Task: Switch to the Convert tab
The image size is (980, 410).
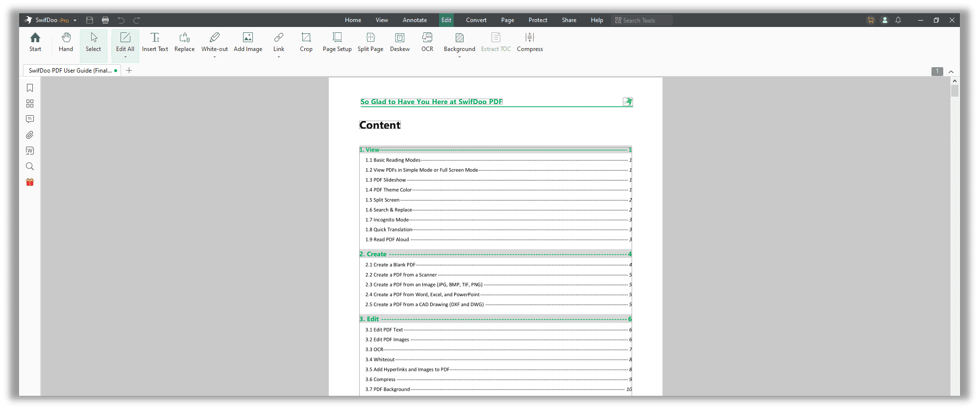Action: (476, 20)
